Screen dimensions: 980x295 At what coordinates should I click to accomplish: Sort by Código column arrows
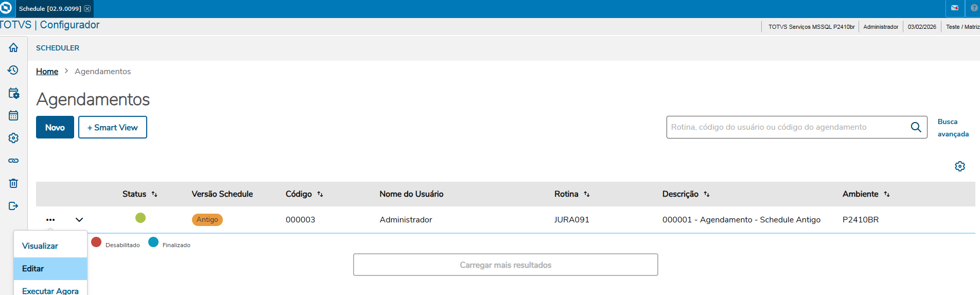(x=320, y=194)
